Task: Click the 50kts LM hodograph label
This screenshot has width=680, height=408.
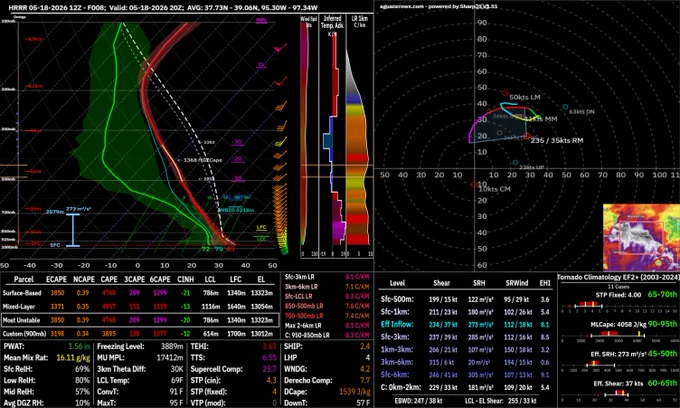Action: click(524, 98)
